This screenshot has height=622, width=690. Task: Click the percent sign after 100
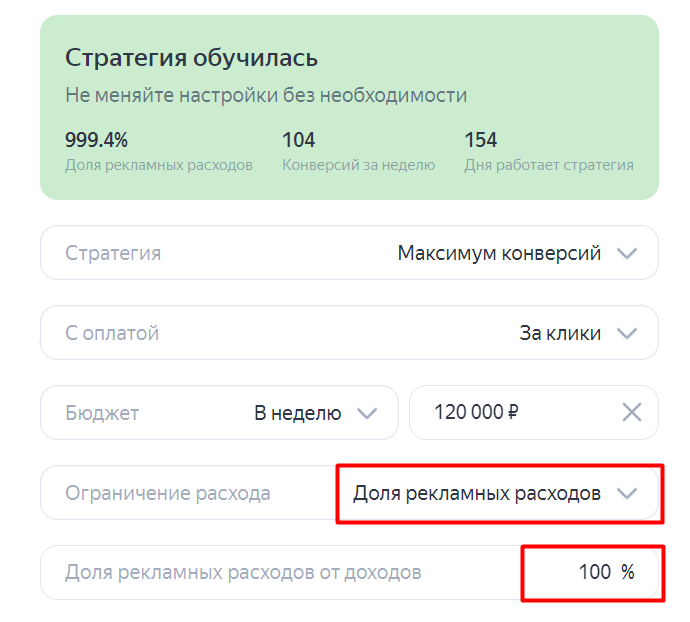627,572
